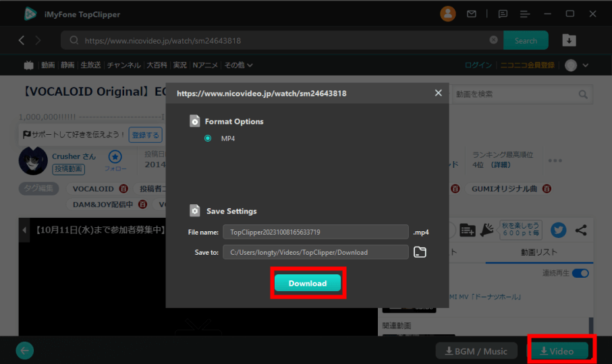612x364 pixels.
Task: Open the three-dots more options
Action: [555, 160]
